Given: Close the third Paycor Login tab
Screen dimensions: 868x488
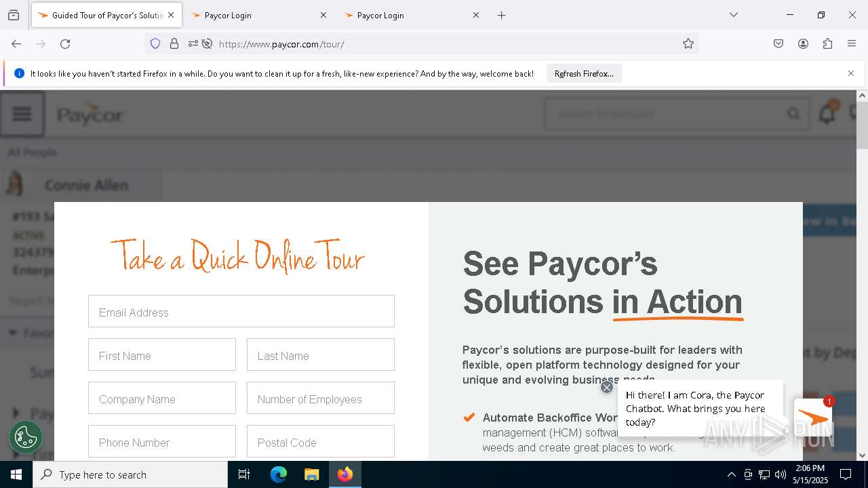Looking at the screenshot, I should tap(476, 15).
